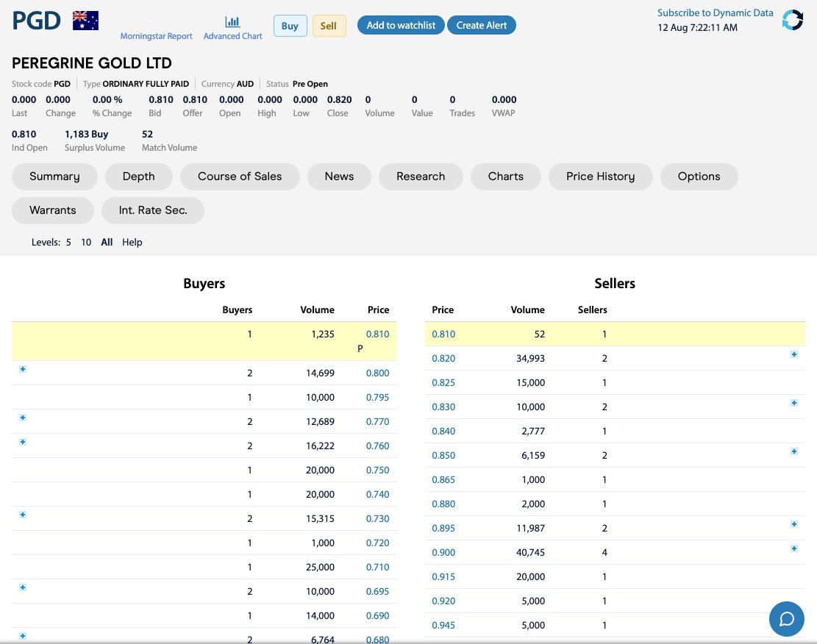Click buyer price 0.750
The height and width of the screenshot is (644, 817).
tap(377, 471)
